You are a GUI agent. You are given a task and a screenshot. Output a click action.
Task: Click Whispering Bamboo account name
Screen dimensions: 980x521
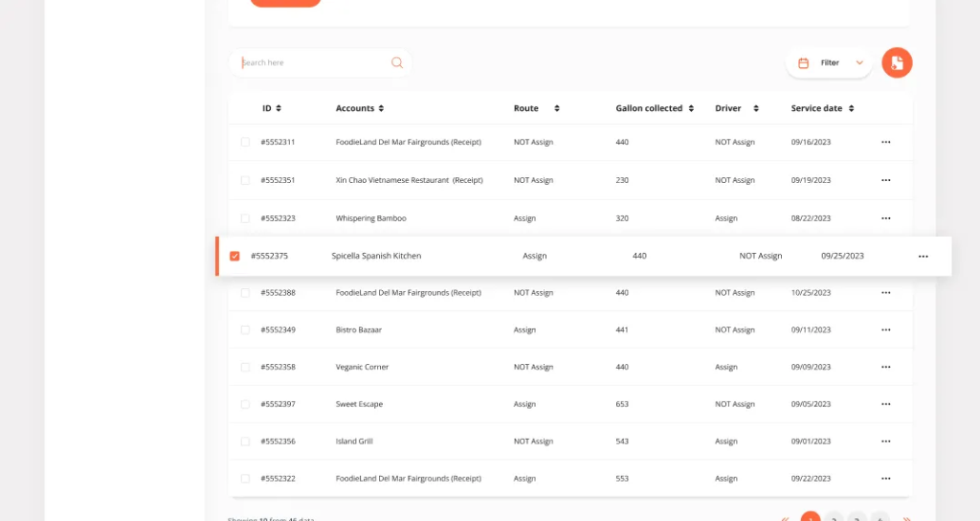(x=370, y=218)
